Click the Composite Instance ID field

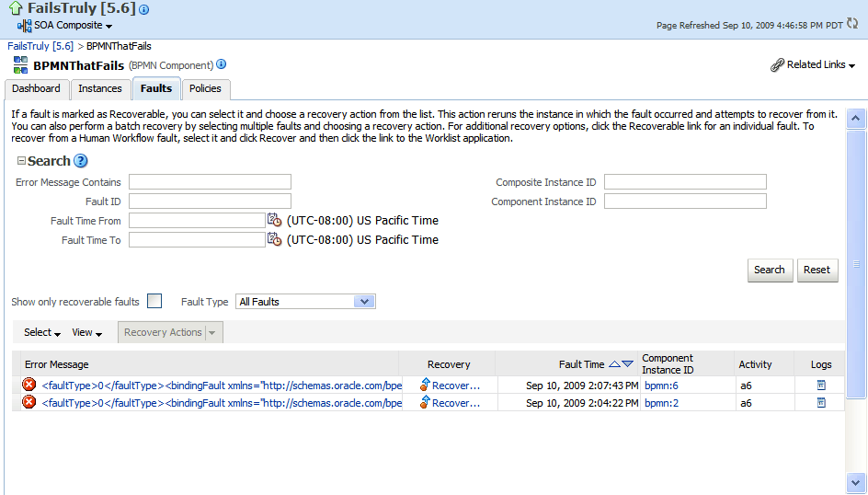tap(685, 181)
